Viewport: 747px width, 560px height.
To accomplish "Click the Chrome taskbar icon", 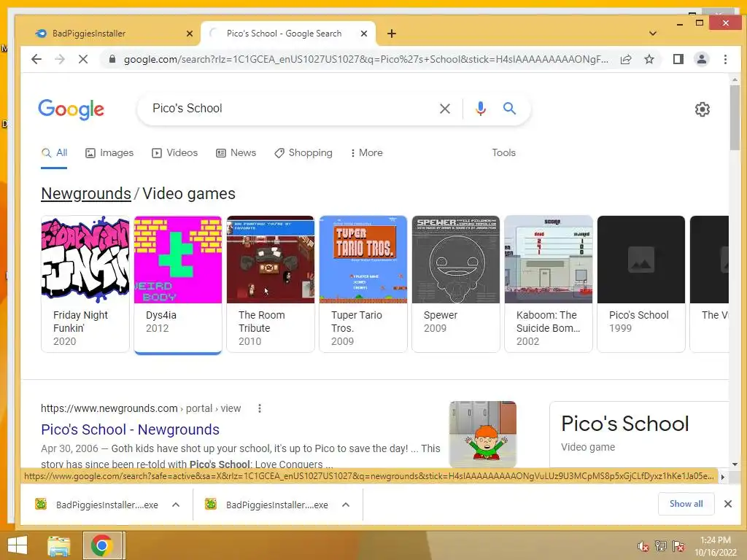I will pyautogui.click(x=101, y=545).
